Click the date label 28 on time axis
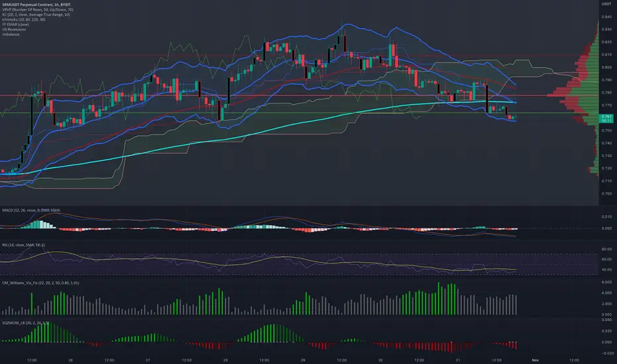The width and height of the screenshot is (617, 364). [x=226, y=360]
